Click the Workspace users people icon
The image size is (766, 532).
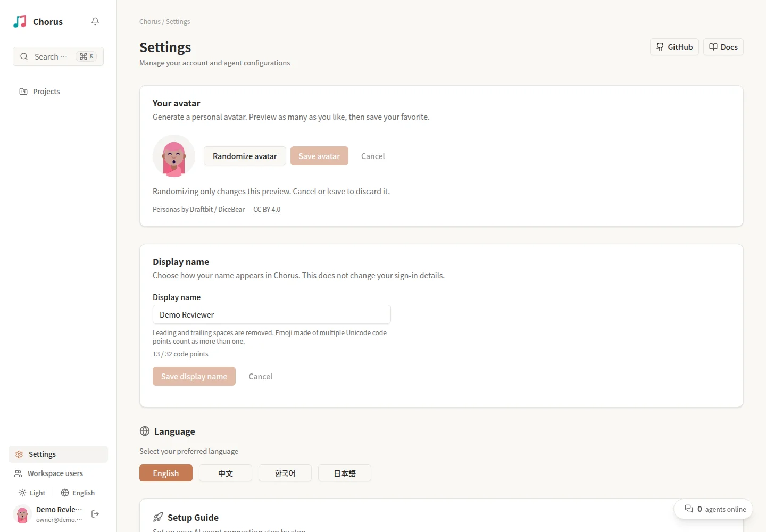click(18, 473)
